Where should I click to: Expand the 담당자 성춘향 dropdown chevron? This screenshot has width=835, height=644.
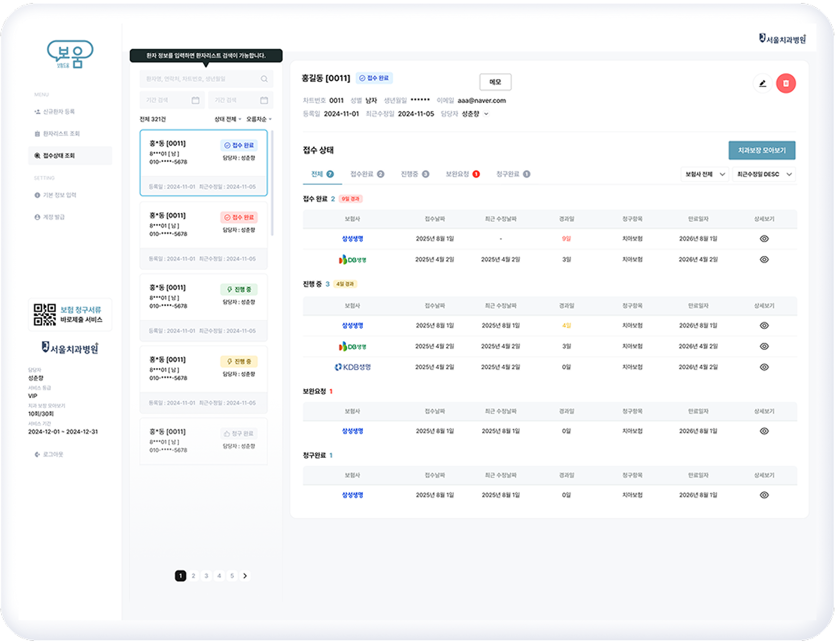(x=486, y=114)
